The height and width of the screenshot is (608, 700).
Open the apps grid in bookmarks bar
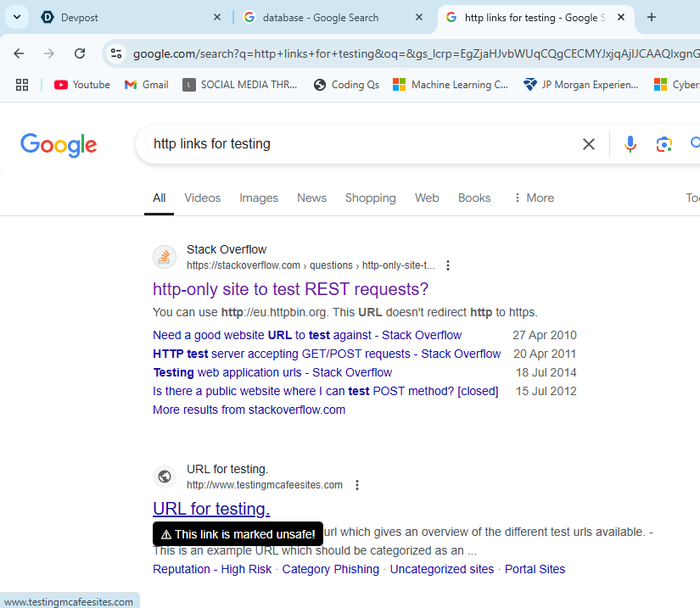coord(22,85)
